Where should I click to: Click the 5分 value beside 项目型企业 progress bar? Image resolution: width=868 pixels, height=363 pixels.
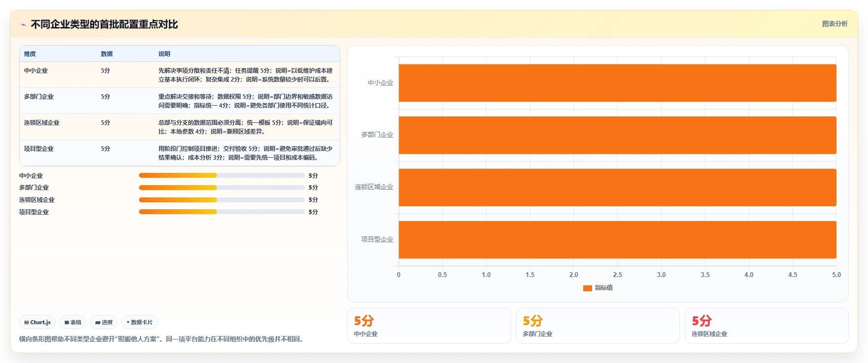click(313, 212)
